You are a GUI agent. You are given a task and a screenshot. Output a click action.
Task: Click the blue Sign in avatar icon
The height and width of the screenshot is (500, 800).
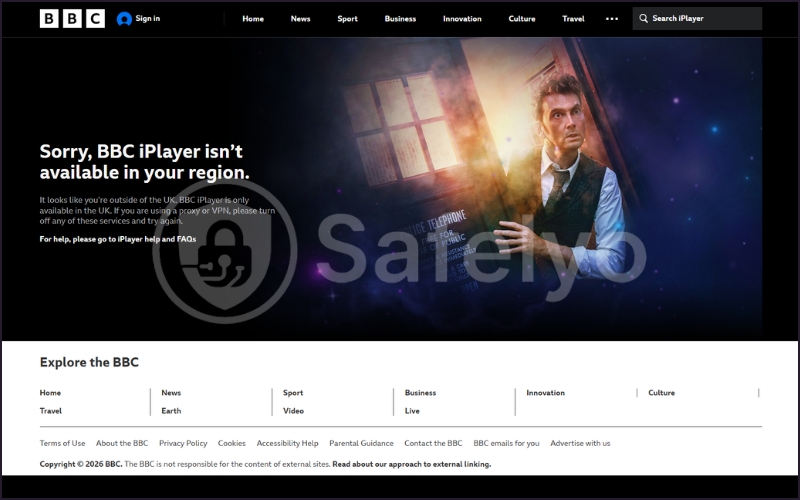[x=124, y=19]
